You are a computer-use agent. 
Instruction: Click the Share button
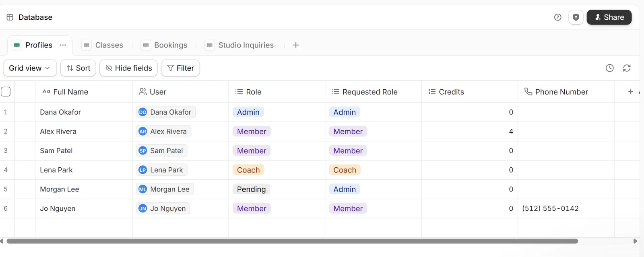click(x=609, y=17)
